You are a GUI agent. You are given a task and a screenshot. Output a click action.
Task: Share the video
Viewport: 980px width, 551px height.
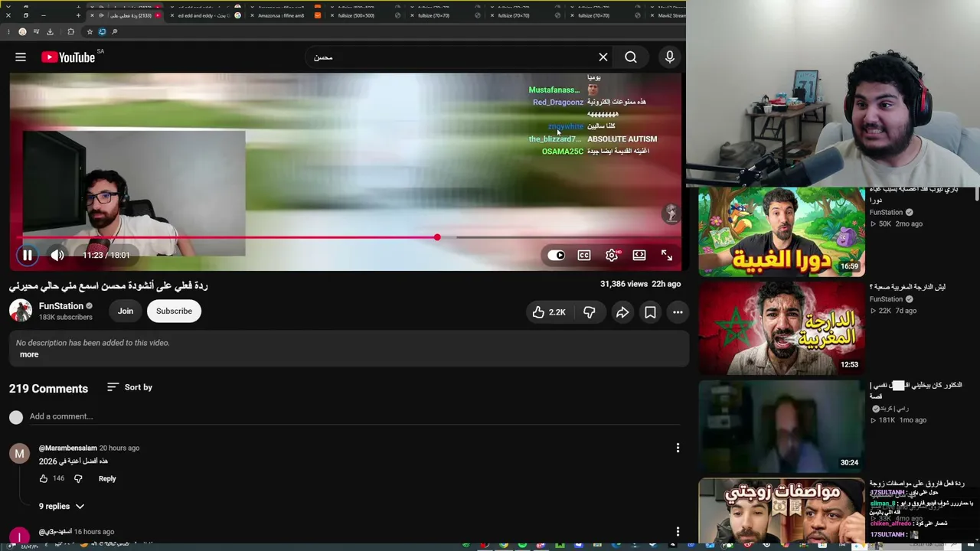pyautogui.click(x=622, y=312)
